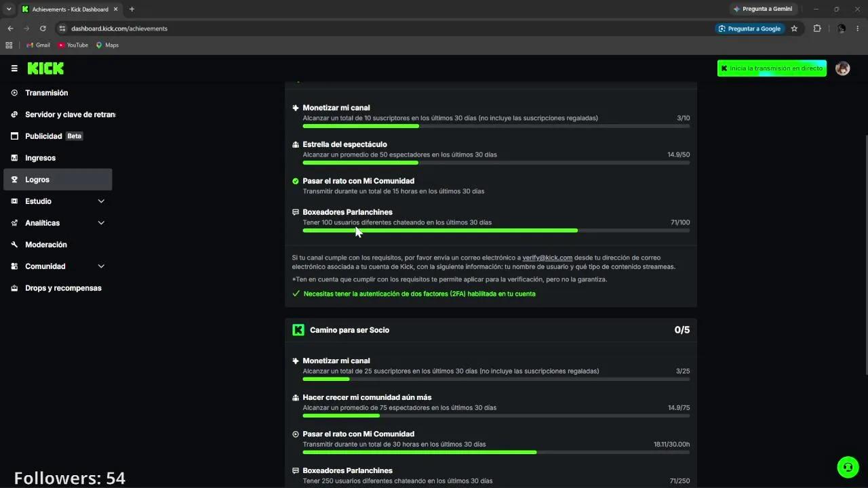Expand the Estudio chevron

pyautogui.click(x=101, y=201)
